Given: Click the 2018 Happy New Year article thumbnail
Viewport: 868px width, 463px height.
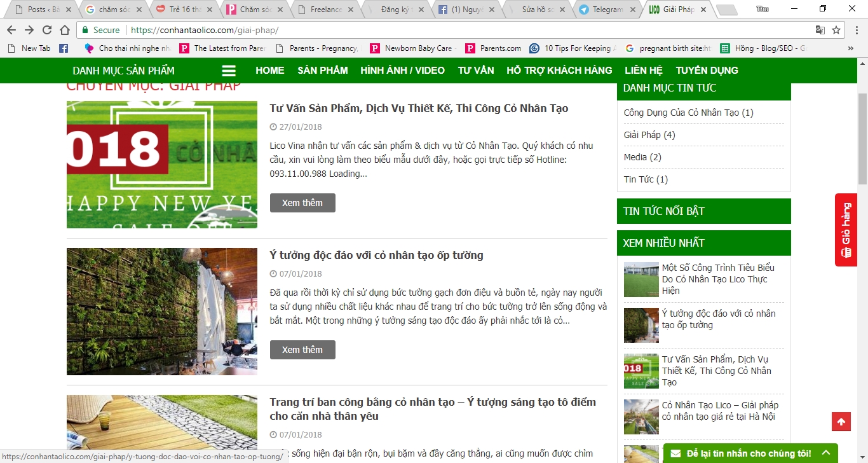Looking at the screenshot, I should (162, 165).
